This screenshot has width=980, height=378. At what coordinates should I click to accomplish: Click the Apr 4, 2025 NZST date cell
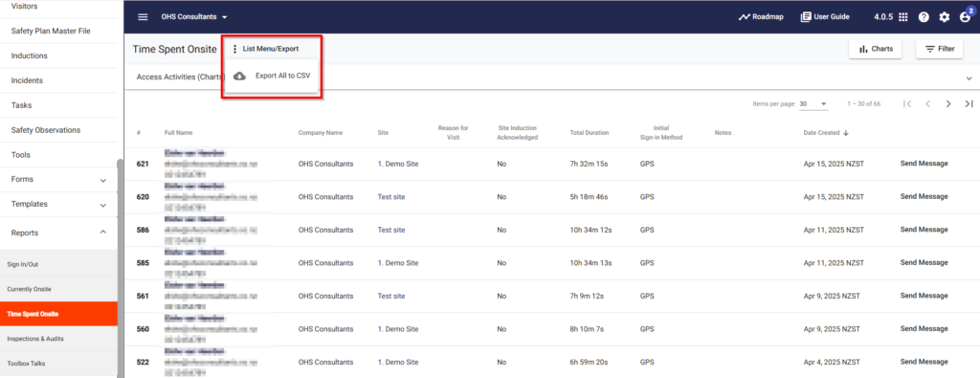pyautogui.click(x=832, y=362)
